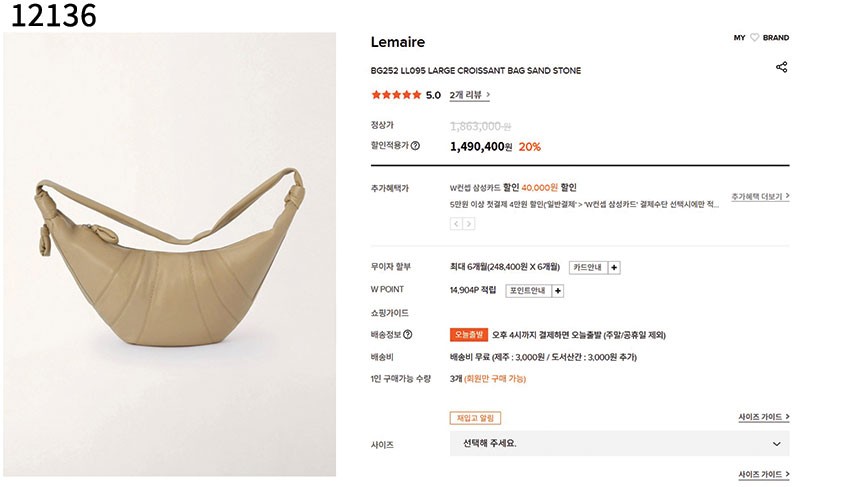Show previous benefit with left arrow
This screenshot has width=860, height=487.
point(456,224)
